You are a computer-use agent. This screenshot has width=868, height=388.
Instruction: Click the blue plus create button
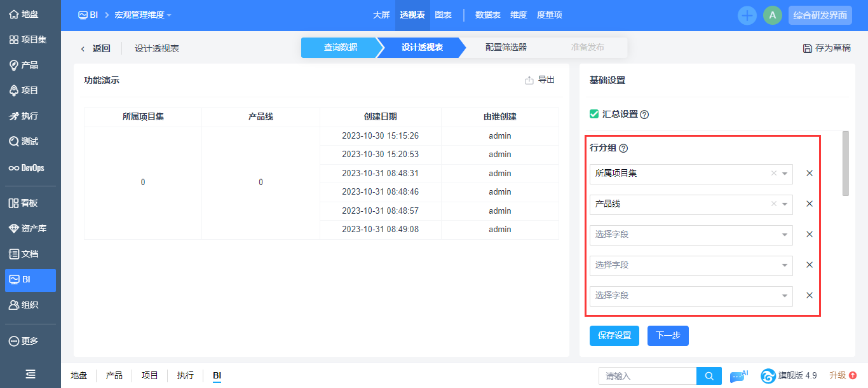(747, 15)
